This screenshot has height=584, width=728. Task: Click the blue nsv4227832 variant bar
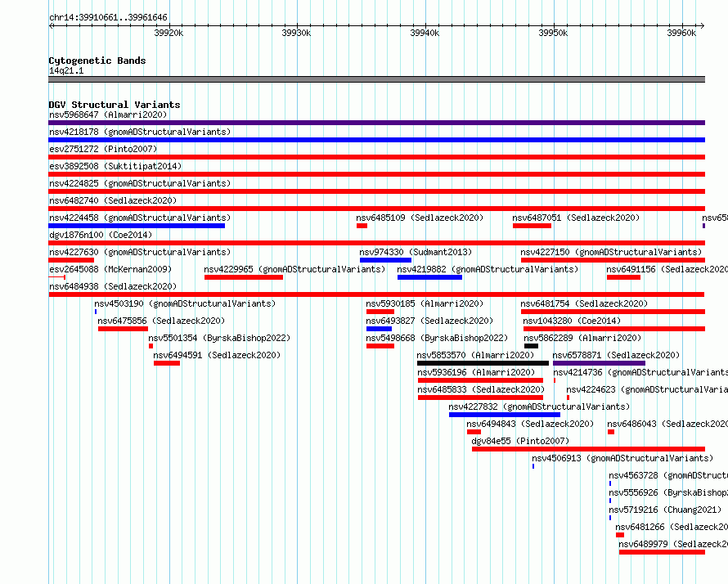coord(505,415)
